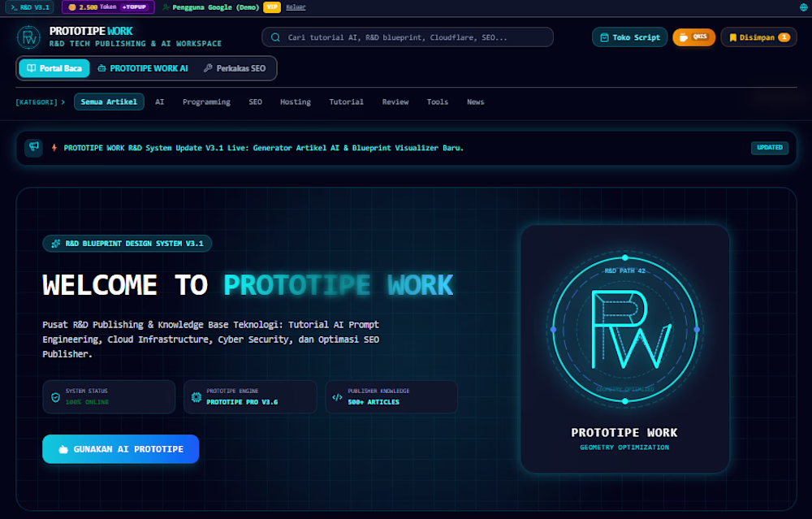Open the 2.500 Token balance chip

(x=108, y=7)
